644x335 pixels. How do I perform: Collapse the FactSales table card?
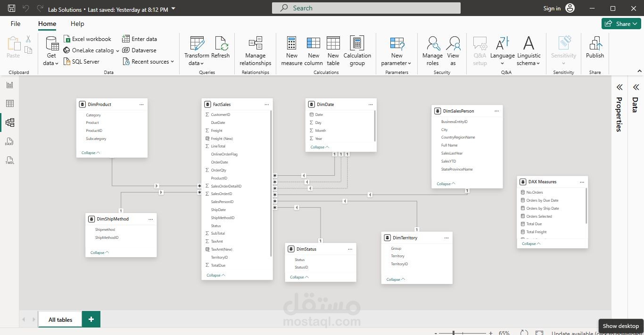point(216,275)
